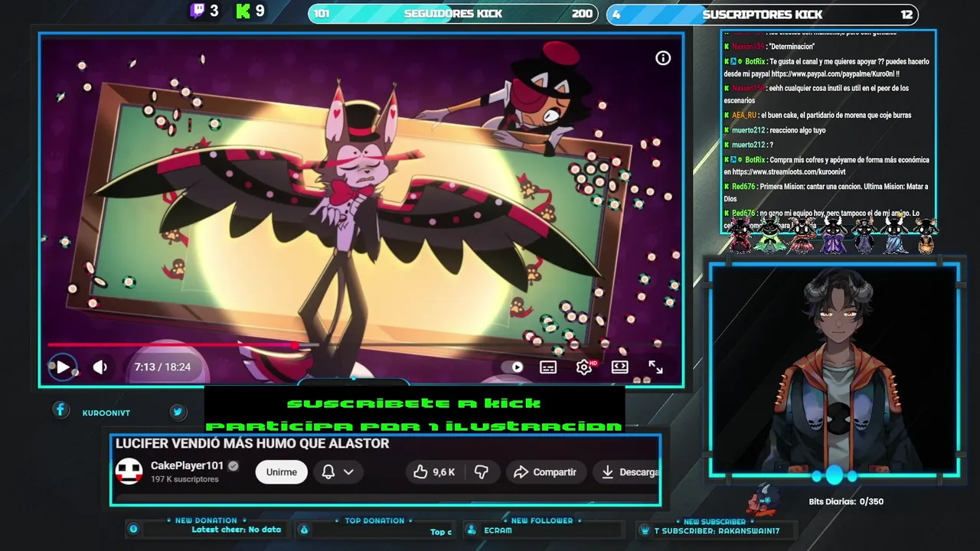Dislike the video with the thumbs-down
The image size is (980, 551).
point(482,472)
